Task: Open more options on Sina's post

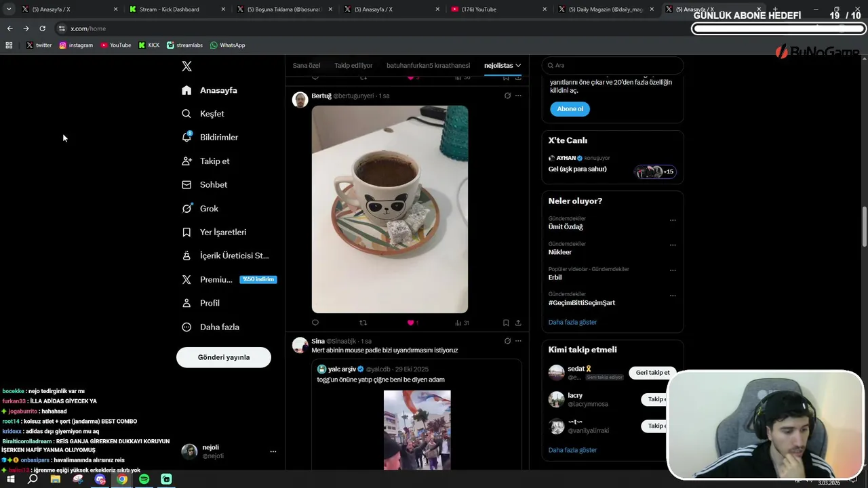Action: pos(518,341)
